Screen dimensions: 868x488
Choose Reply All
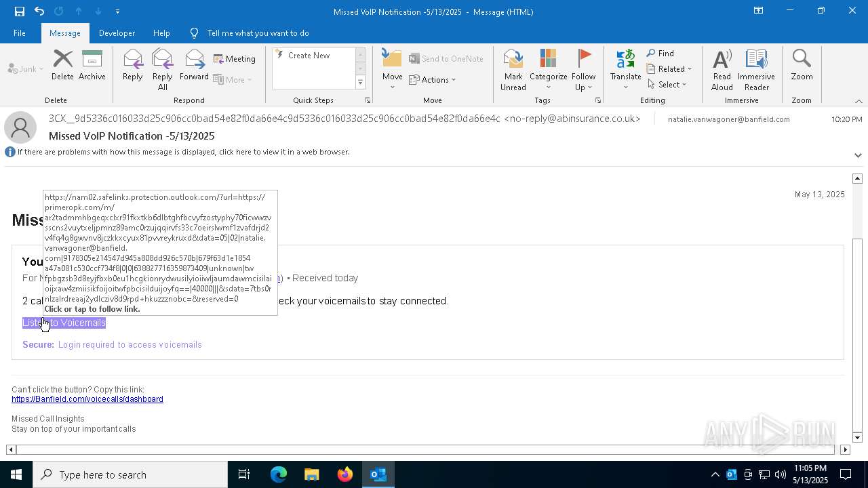click(x=162, y=69)
